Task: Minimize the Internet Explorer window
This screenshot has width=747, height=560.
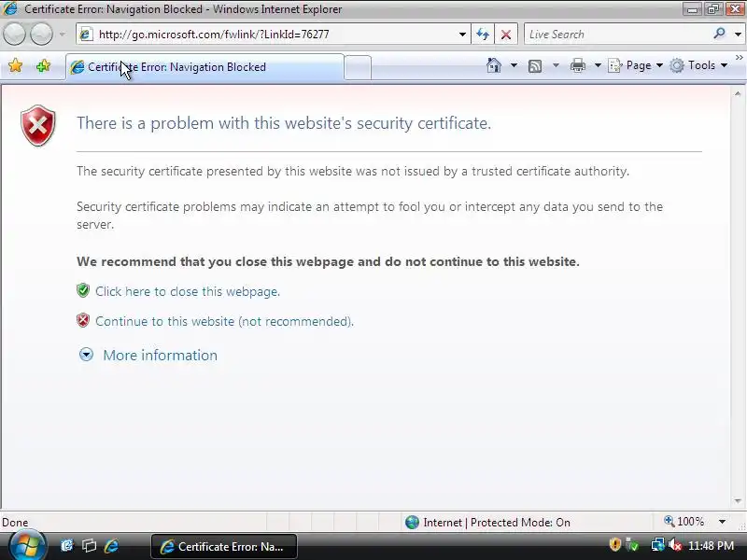Action: tap(692, 8)
